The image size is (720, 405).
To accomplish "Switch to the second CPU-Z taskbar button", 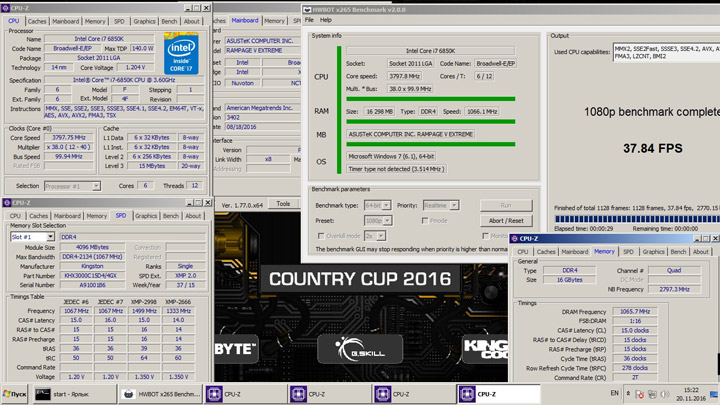I will pos(330,394).
